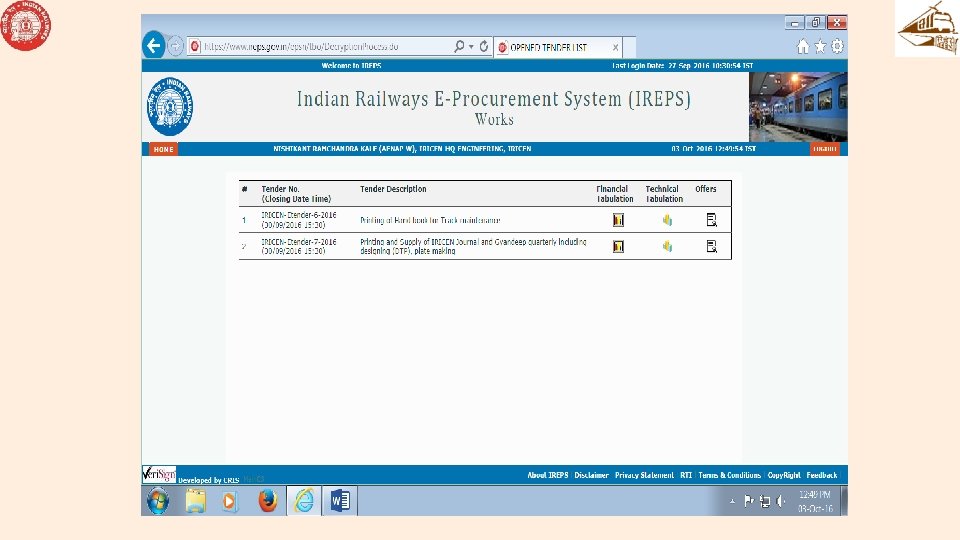Select the OPENED TENDER LIST tab

click(557, 47)
